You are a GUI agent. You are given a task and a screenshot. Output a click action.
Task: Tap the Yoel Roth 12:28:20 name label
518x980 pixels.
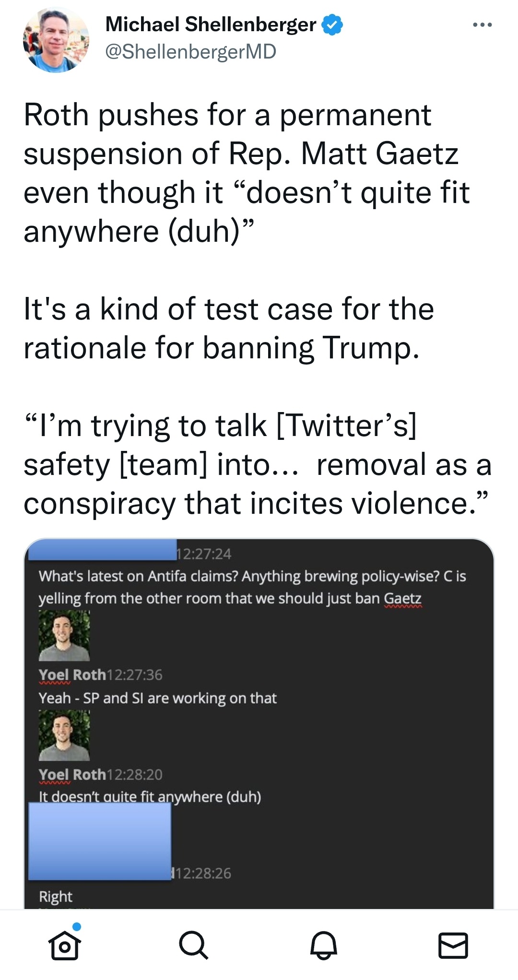point(72,775)
